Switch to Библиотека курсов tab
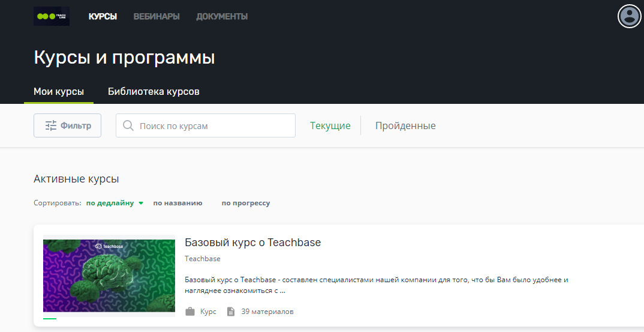This screenshot has height=332, width=644. pos(154,91)
